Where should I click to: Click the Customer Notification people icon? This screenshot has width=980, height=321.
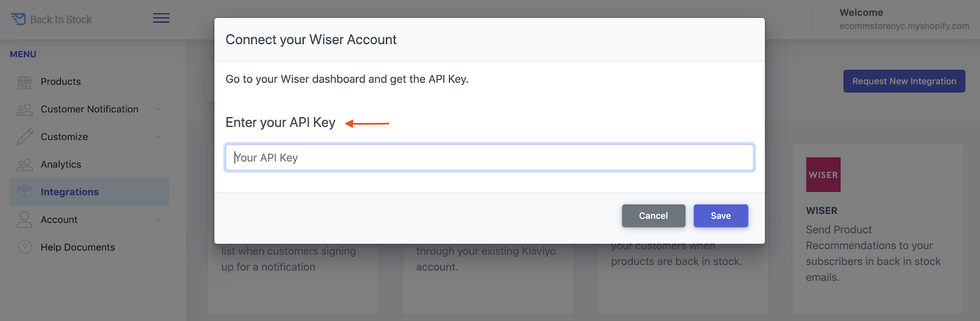click(24, 110)
